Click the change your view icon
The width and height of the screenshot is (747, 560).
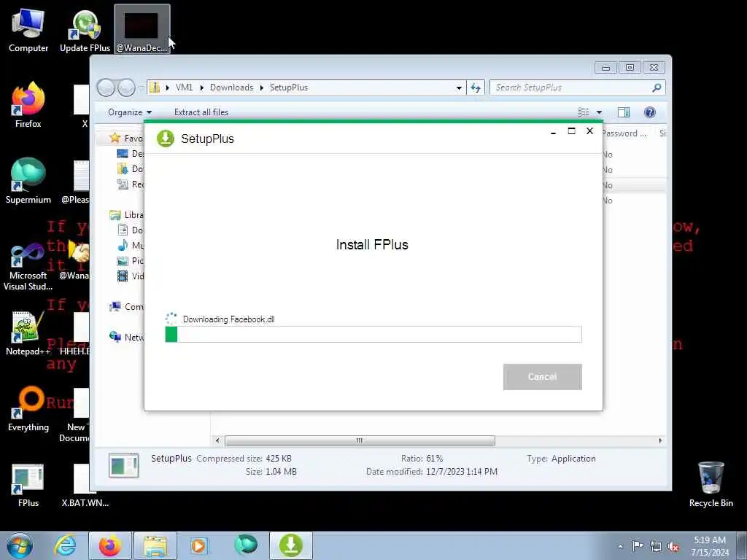(x=584, y=112)
